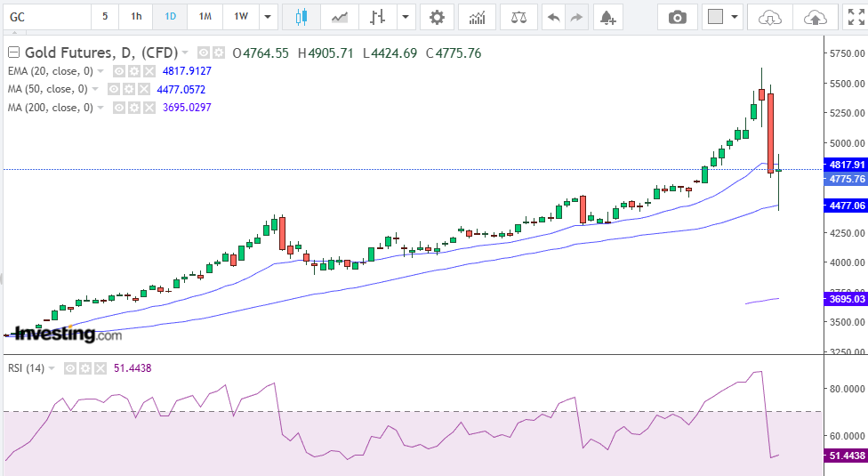Open chart properties gear in toolbar
The height and width of the screenshot is (476, 868).
pos(436,17)
